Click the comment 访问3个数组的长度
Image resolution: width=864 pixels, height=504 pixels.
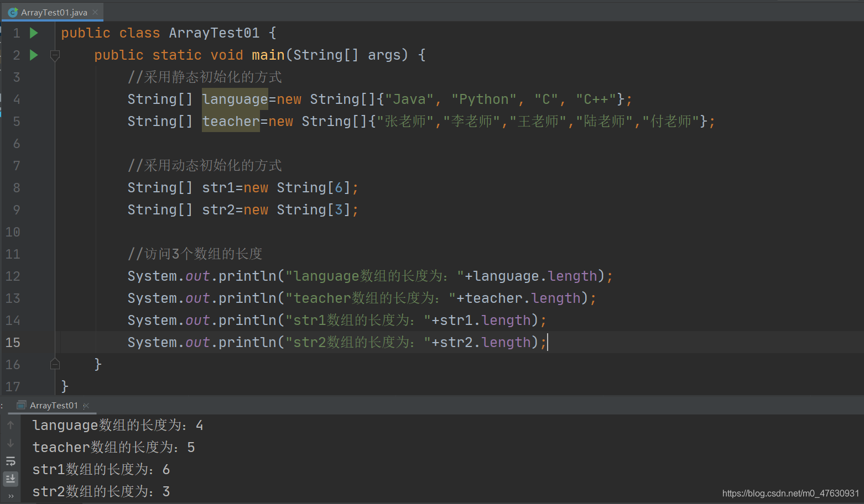point(195,254)
